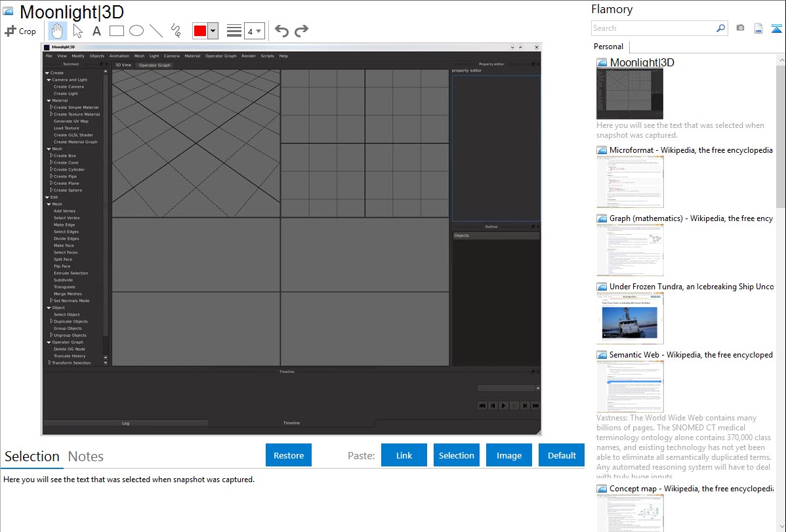Switch to the Notes tab
The image size is (786, 532).
tap(86, 457)
